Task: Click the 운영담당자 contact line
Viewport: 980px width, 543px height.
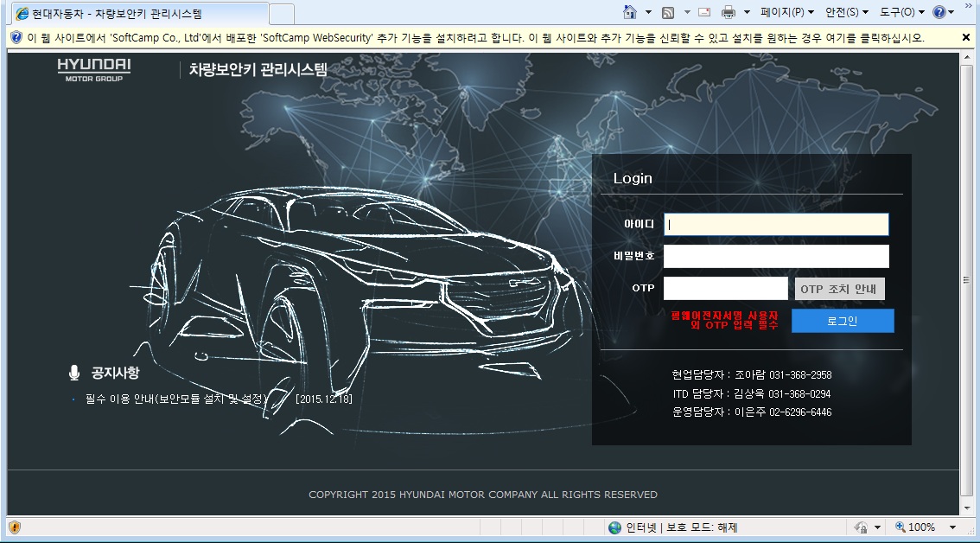Action: pyautogui.click(x=752, y=412)
